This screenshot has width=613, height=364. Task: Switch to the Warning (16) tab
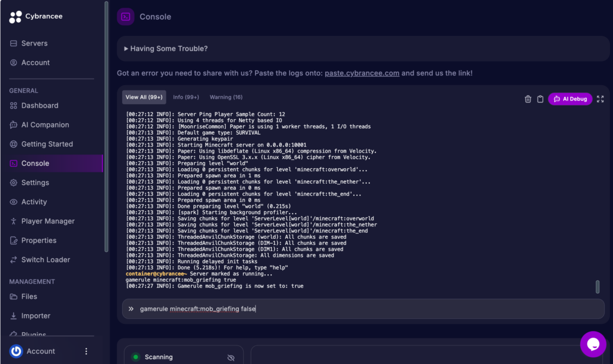click(226, 98)
